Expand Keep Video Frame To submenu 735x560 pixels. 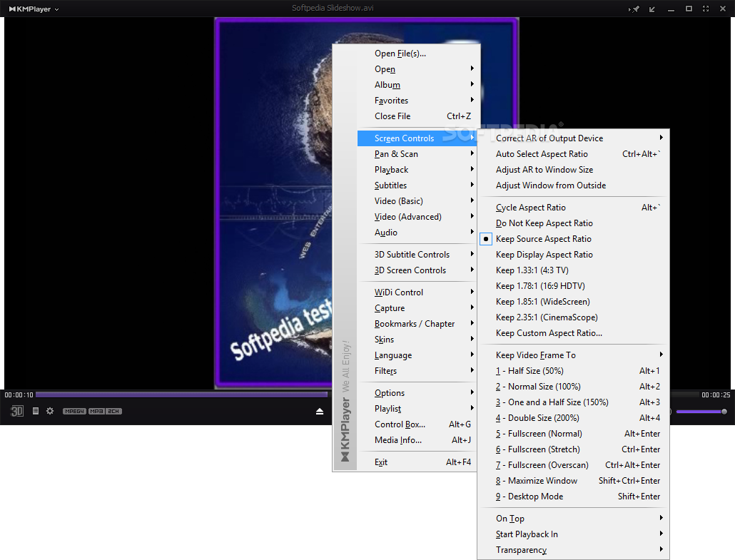(573, 355)
